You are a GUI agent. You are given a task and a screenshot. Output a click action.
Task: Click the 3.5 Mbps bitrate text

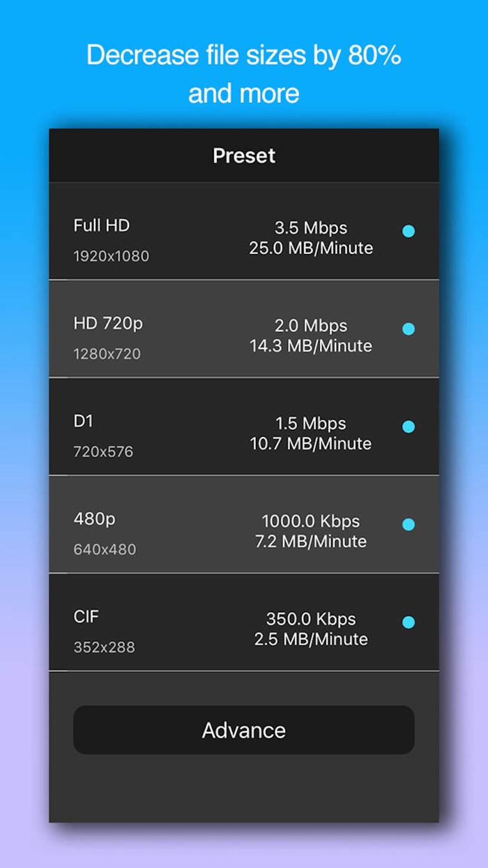[x=310, y=227]
